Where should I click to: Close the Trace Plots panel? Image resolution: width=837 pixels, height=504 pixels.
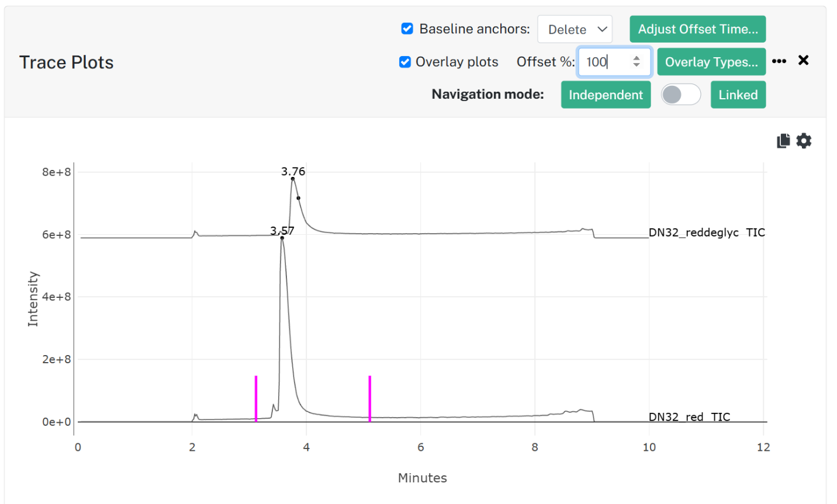coord(804,60)
